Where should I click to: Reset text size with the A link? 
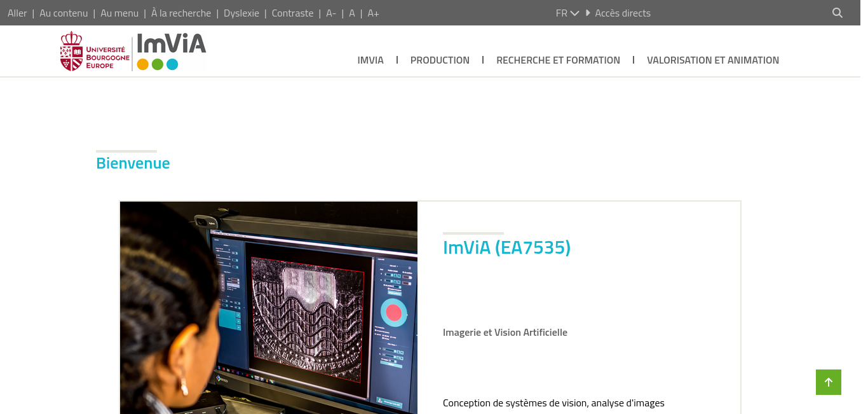coord(352,13)
